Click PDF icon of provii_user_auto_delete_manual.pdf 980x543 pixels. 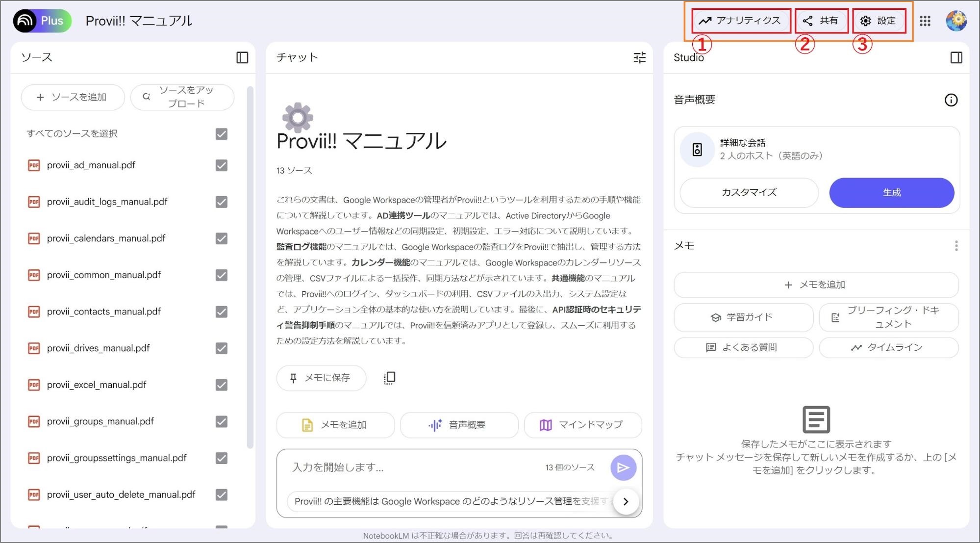point(34,494)
